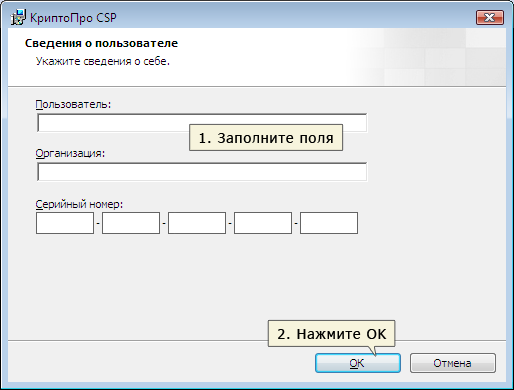Image resolution: width=514 pixels, height=390 pixels.
Task: Focus the Организация text field
Action: 202,172
